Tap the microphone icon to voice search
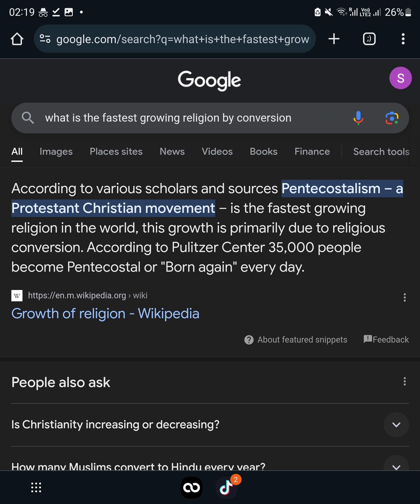Screen dimensions: 420x504 click(358, 118)
